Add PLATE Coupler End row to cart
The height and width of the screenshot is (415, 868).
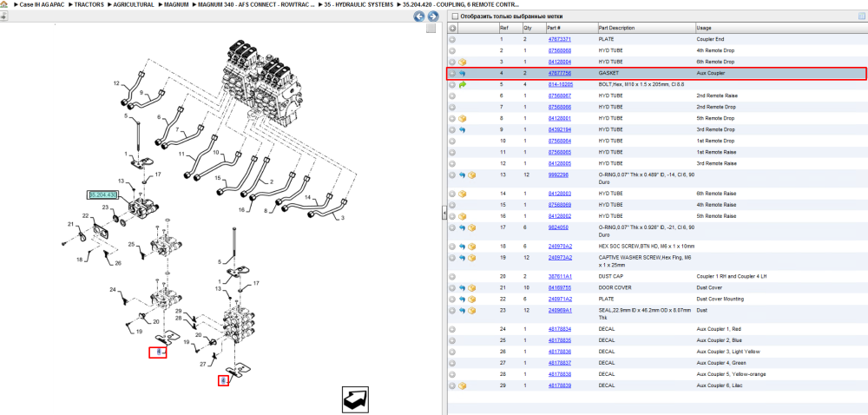pos(452,39)
